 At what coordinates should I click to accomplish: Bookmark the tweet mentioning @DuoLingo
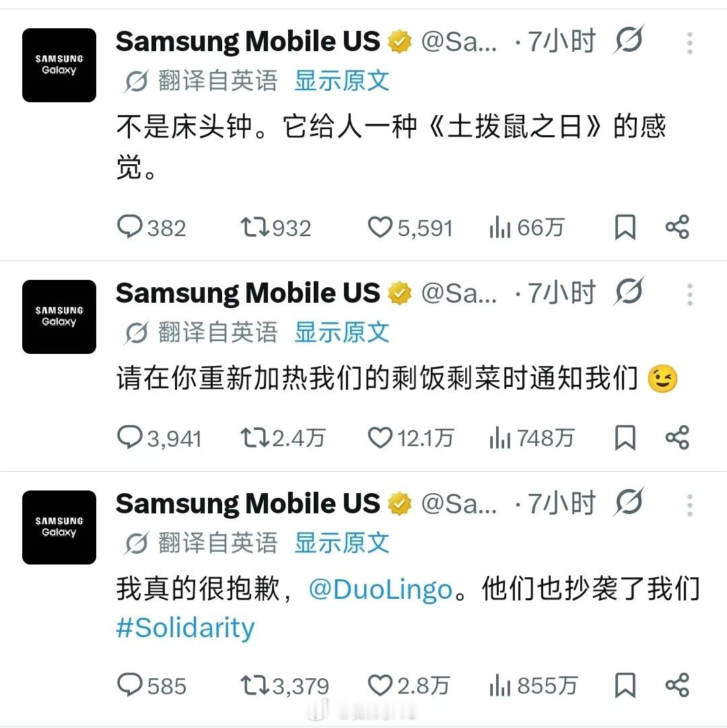tap(625, 686)
